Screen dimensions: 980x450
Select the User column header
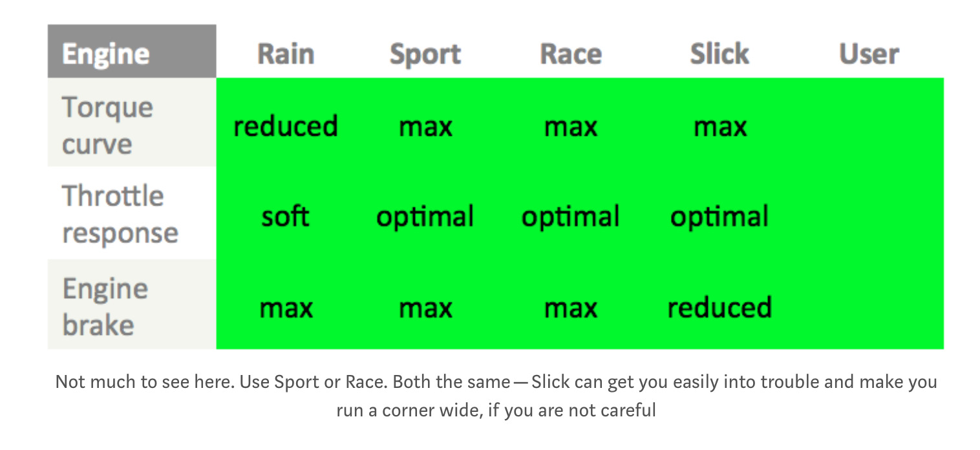click(869, 54)
